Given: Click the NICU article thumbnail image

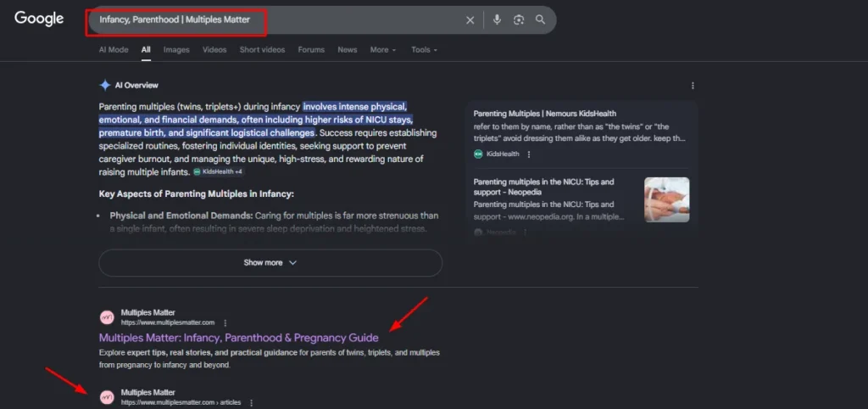Looking at the screenshot, I should [666, 199].
